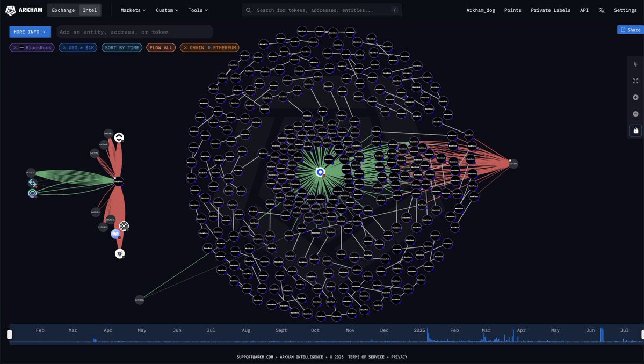Click the tall activity spike at 2025
Screen dimensions: 644x364
click(x=428, y=335)
